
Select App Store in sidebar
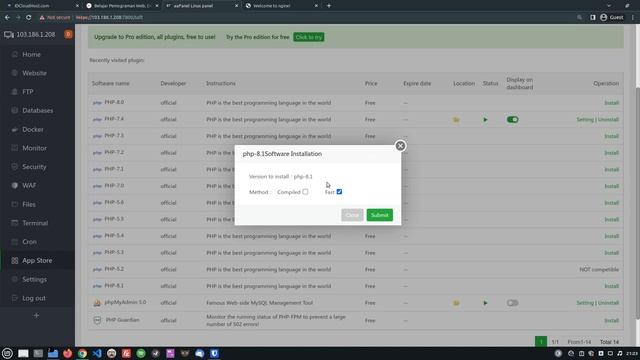click(x=37, y=260)
